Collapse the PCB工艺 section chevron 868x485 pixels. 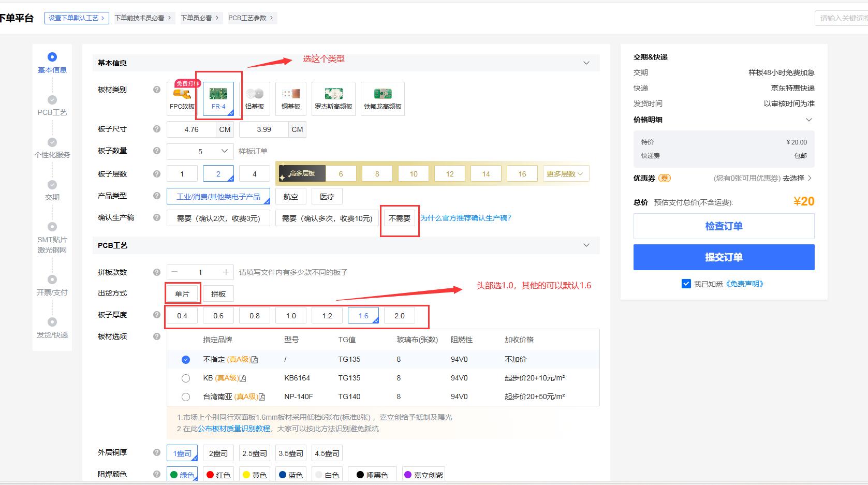pyautogui.click(x=586, y=245)
